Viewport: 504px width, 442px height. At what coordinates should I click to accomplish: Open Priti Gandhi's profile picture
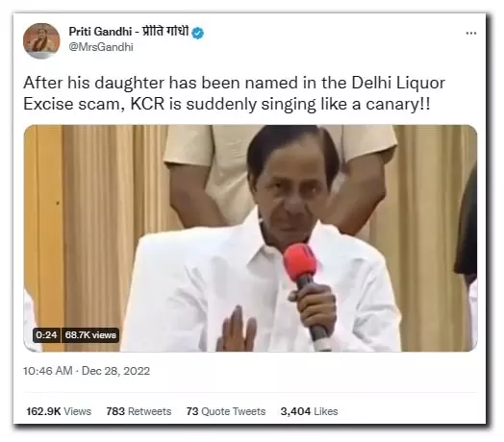click(41, 41)
